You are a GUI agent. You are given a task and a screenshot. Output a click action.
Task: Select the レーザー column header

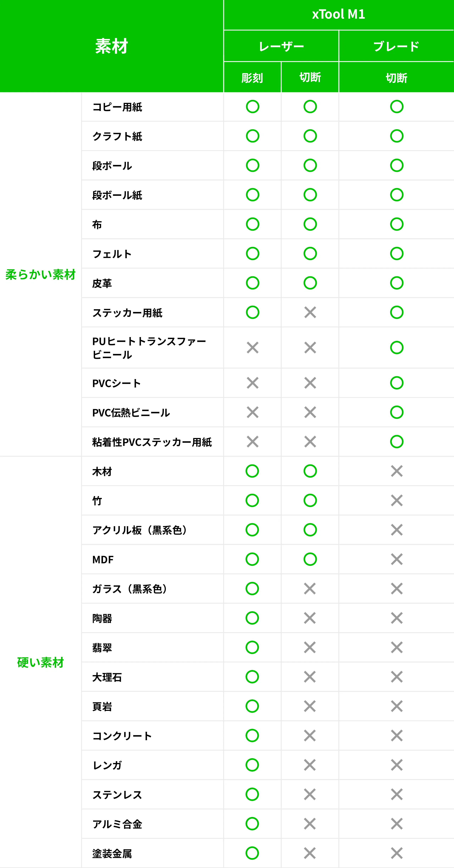pyautogui.click(x=281, y=46)
